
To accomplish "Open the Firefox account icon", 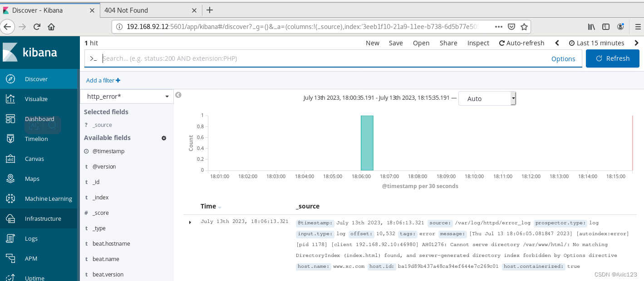I will [x=620, y=27].
